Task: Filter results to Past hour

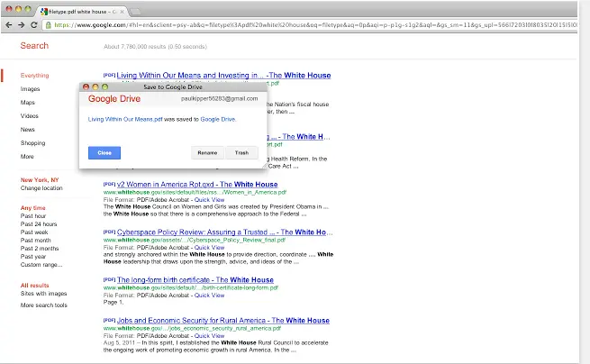Action: point(33,216)
